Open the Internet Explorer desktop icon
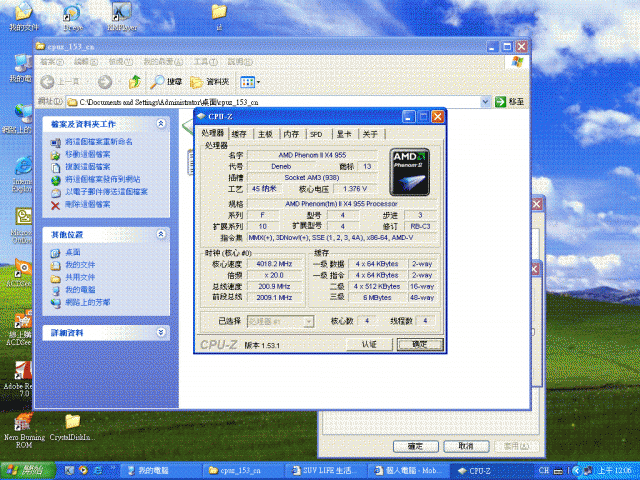640x480 pixels. (22, 175)
